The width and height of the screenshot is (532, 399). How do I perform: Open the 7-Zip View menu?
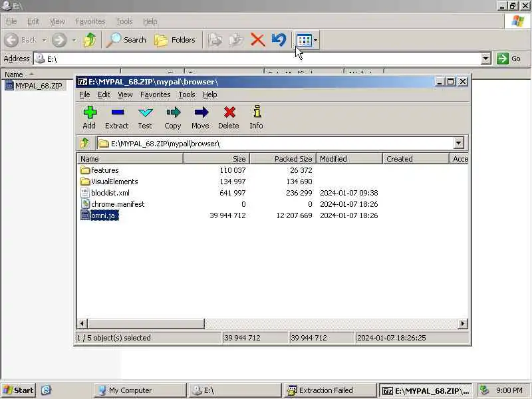[x=125, y=94]
